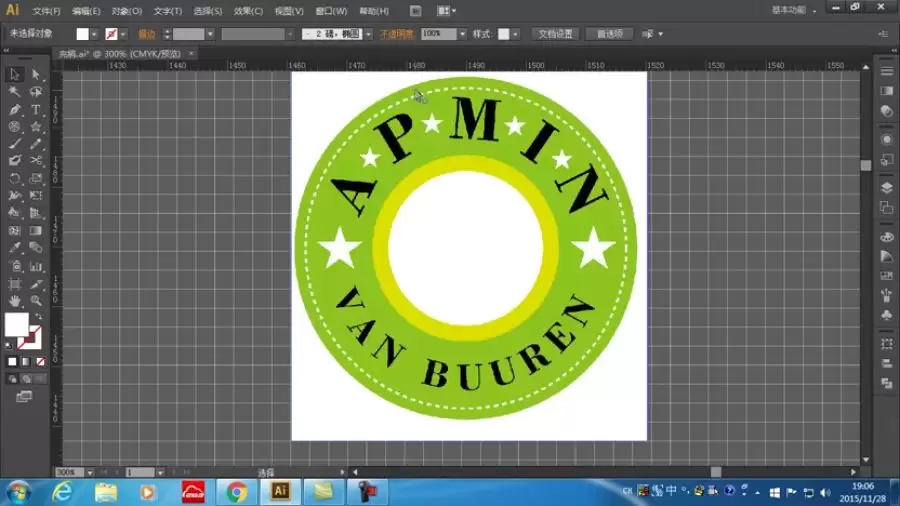
Task: Open the fill color dropdown arrow
Action: pos(94,34)
